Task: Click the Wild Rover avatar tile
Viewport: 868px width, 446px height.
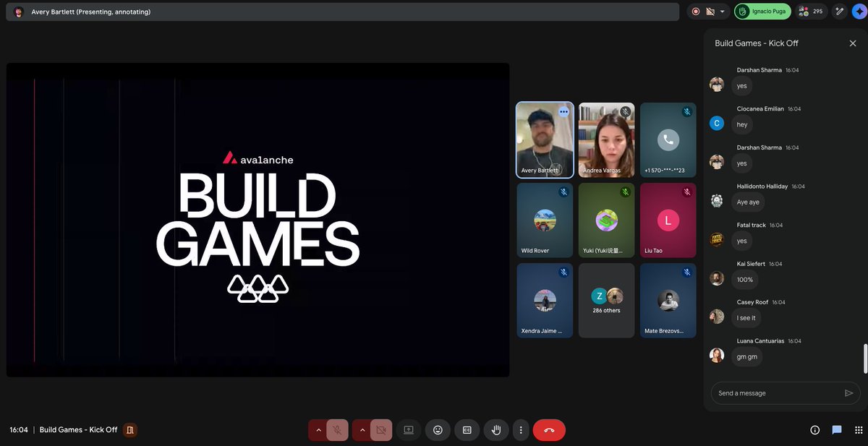Action: [545, 220]
